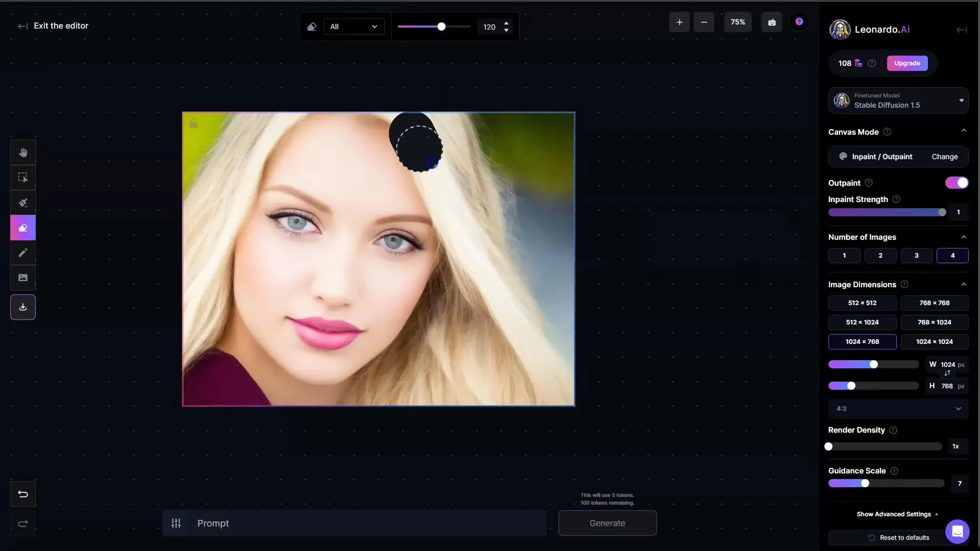Select the Image import tool
The image size is (980, 551).
[x=23, y=277]
